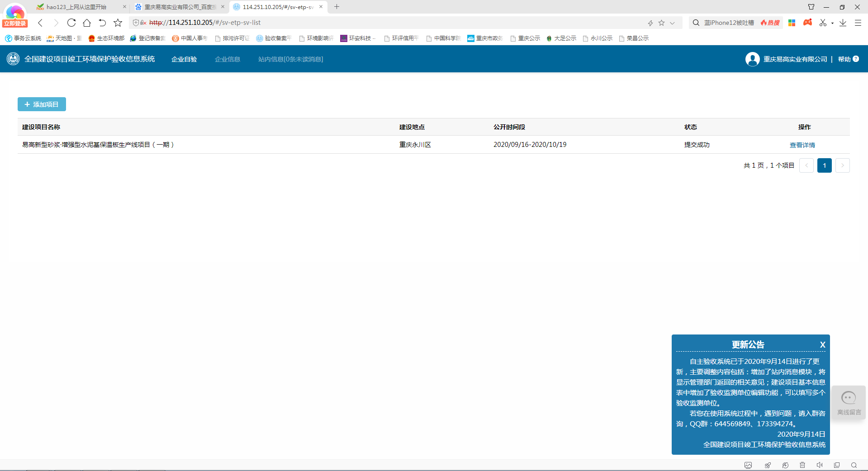Open the 重庆市政务 bookmark
This screenshot has height=471, width=868.
485,38
